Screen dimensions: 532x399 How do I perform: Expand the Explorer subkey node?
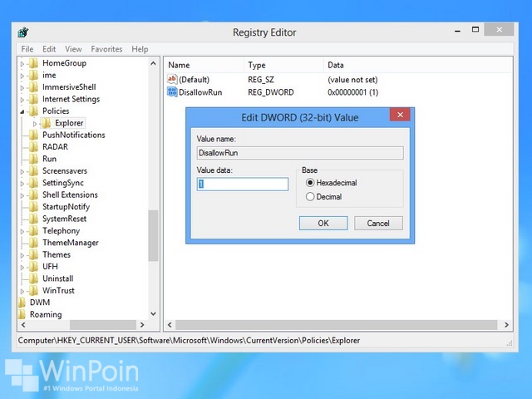click(35, 124)
